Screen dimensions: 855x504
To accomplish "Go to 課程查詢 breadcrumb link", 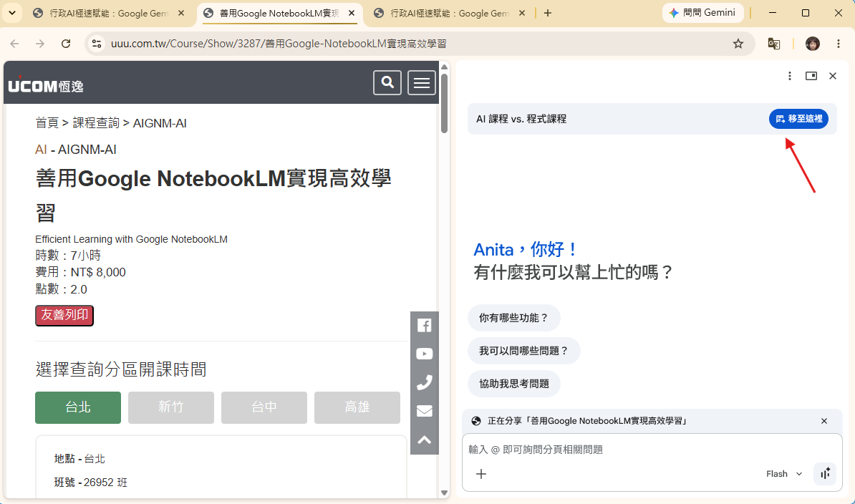I will pyautogui.click(x=96, y=123).
